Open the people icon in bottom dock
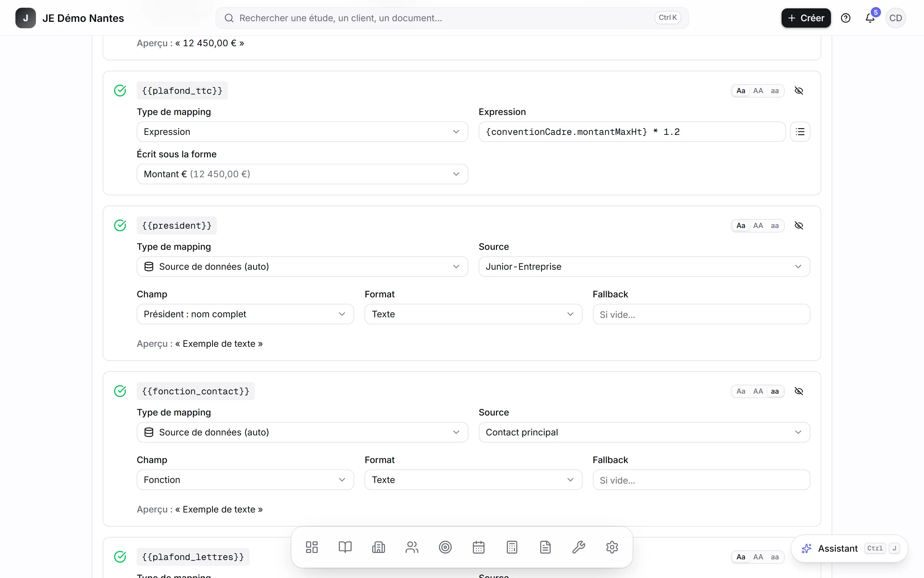Screen dimensions: 924x578 point(412,547)
